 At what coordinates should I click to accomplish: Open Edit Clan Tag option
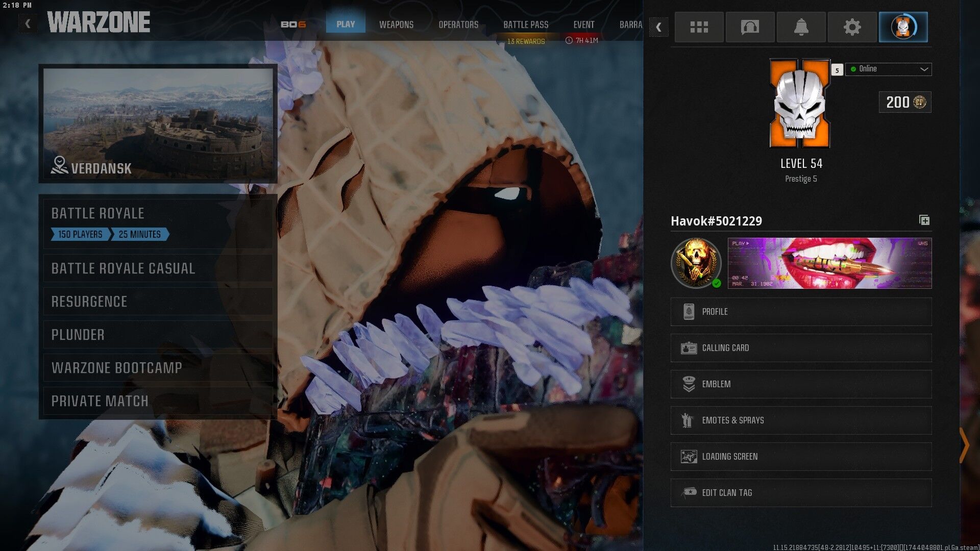click(x=800, y=493)
